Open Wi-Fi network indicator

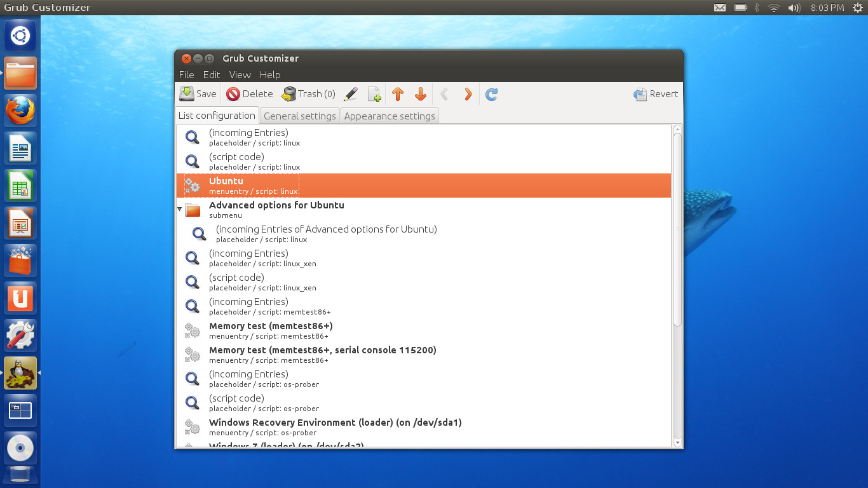coord(773,8)
